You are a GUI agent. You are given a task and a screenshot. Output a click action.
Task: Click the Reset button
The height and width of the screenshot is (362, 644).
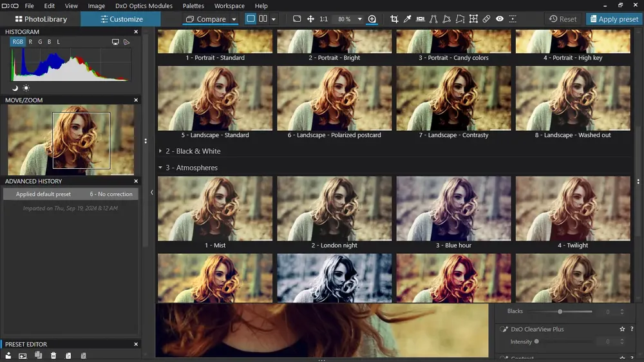(563, 19)
